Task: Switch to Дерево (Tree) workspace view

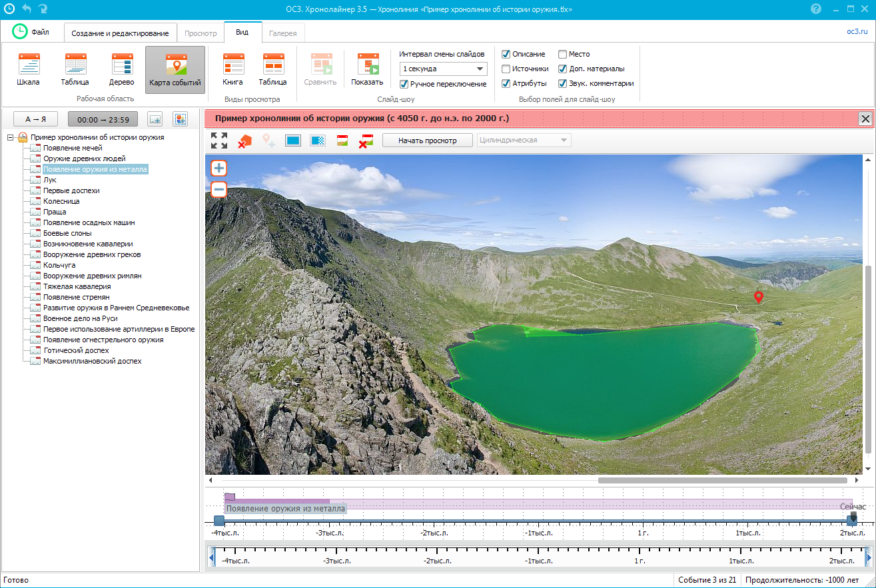Action: [x=122, y=69]
